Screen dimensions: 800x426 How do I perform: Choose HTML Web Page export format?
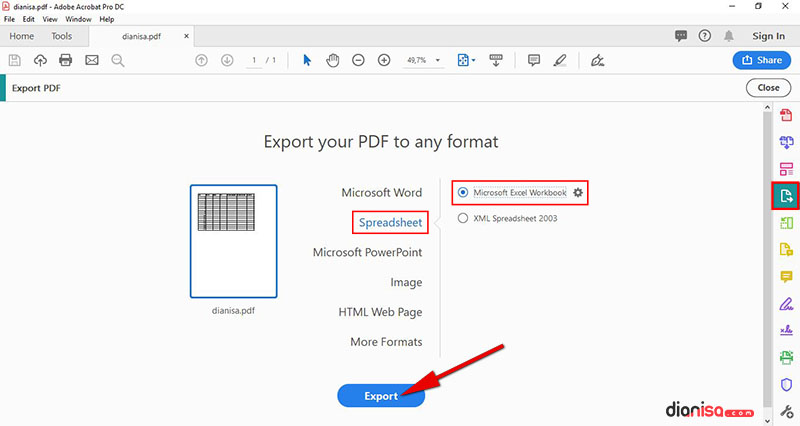[x=380, y=312]
